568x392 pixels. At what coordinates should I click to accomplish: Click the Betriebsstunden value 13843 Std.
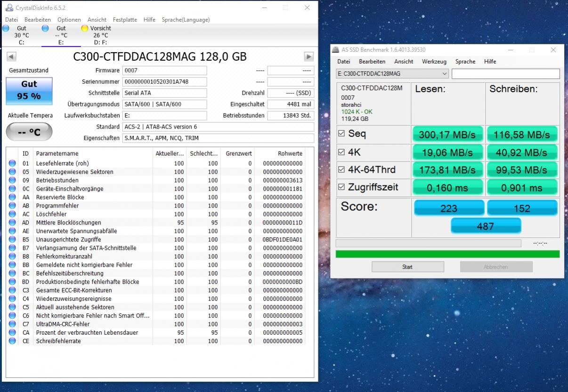click(291, 115)
